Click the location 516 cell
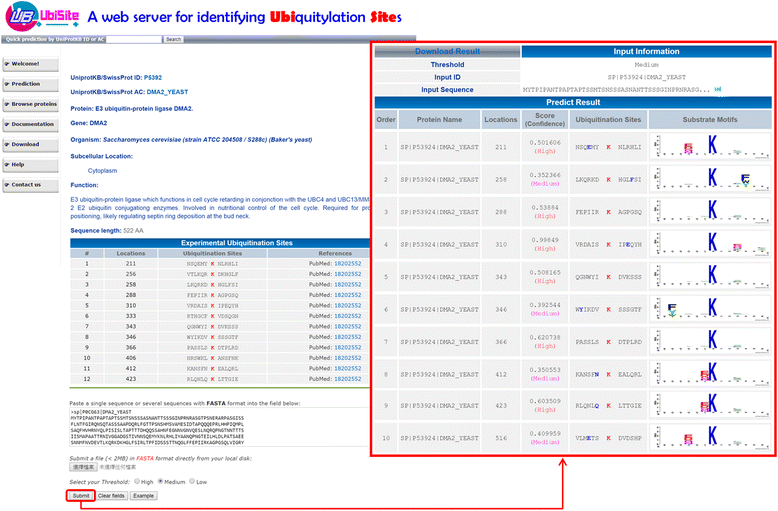778x511 pixels. tap(501, 438)
